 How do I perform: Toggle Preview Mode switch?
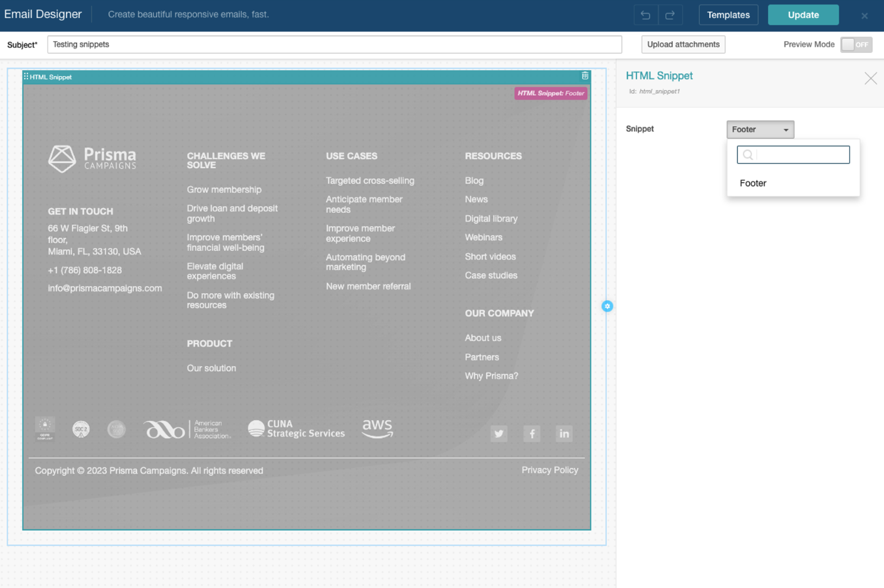[x=856, y=45]
